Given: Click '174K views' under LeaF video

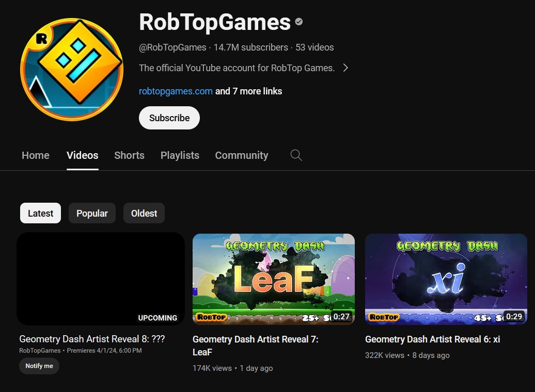Looking at the screenshot, I should pyautogui.click(x=212, y=368).
